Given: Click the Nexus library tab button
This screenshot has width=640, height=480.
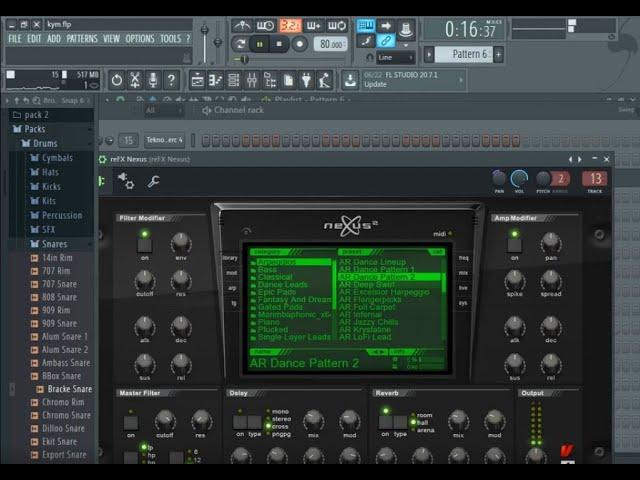Looking at the screenshot, I should [x=230, y=258].
